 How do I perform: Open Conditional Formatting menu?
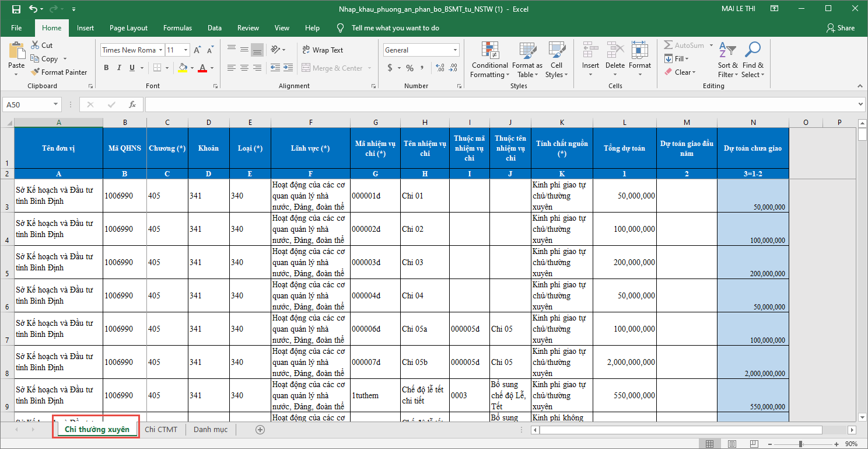coord(490,60)
